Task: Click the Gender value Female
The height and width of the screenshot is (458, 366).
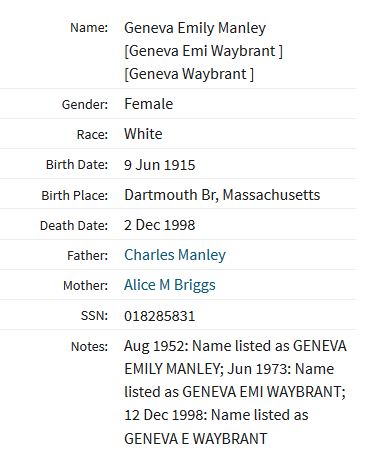Action: [149, 104]
